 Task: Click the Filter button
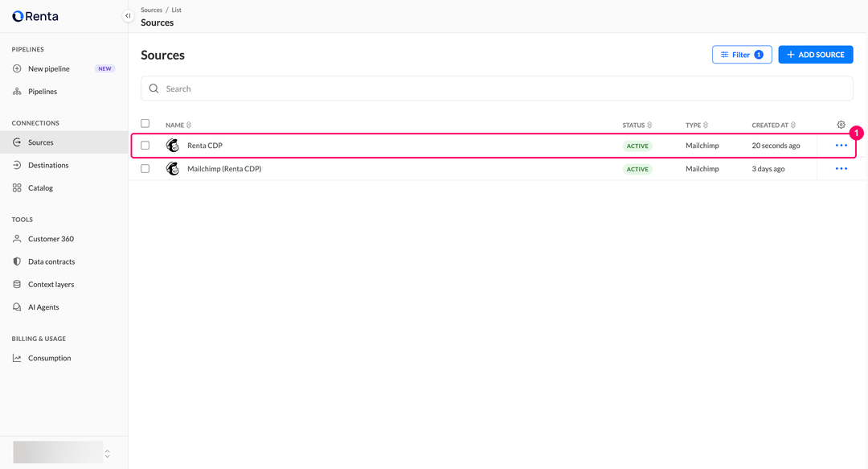[x=742, y=55]
